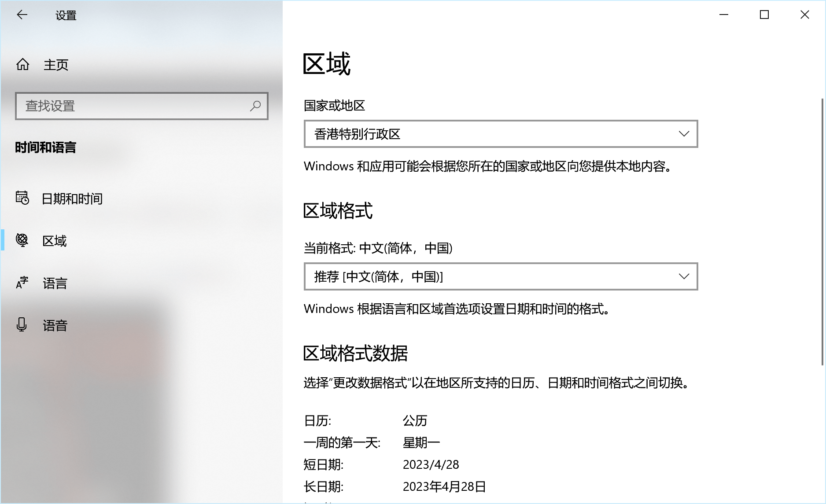Expand the chevron on the region format dropdown
This screenshot has height=504, width=826.
pos(684,276)
